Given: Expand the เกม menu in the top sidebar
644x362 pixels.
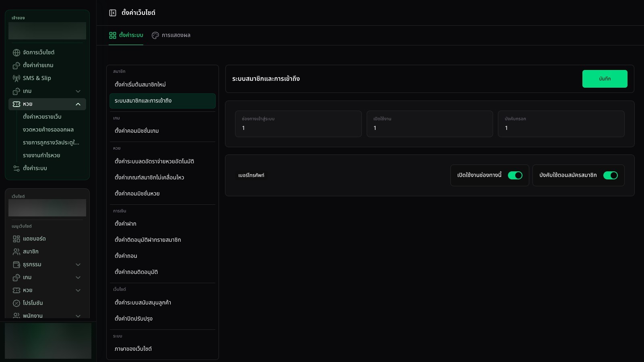Looking at the screenshot, I should (78, 91).
